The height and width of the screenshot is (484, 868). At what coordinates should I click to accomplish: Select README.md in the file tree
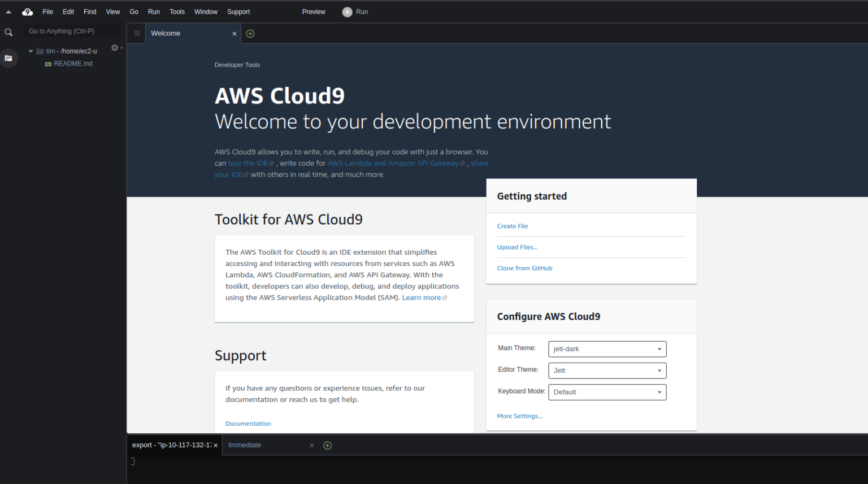pyautogui.click(x=73, y=64)
